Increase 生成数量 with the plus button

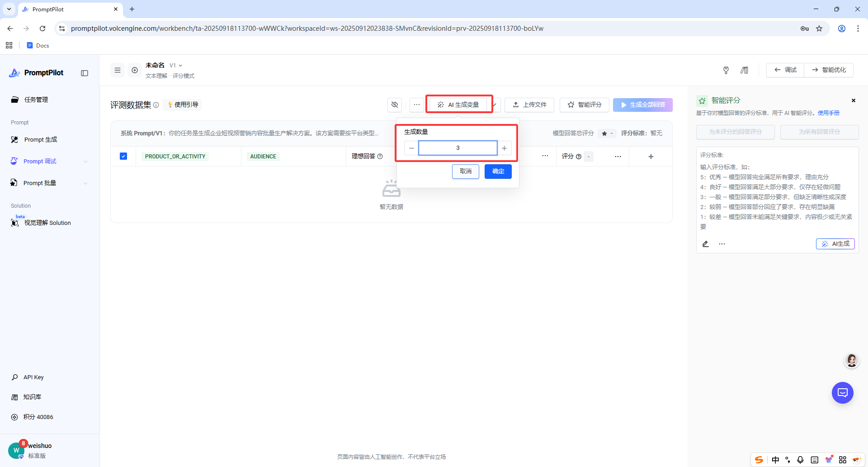point(504,148)
